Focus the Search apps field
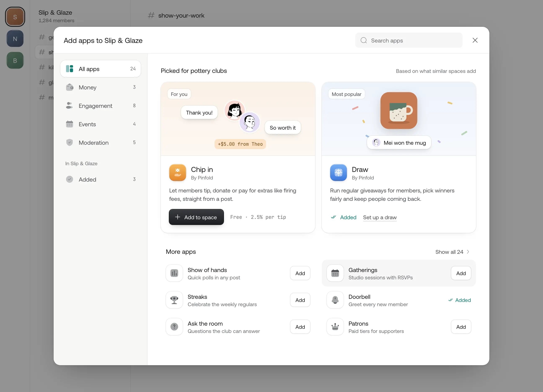543x392 pixels. click(x=409, y=40)
